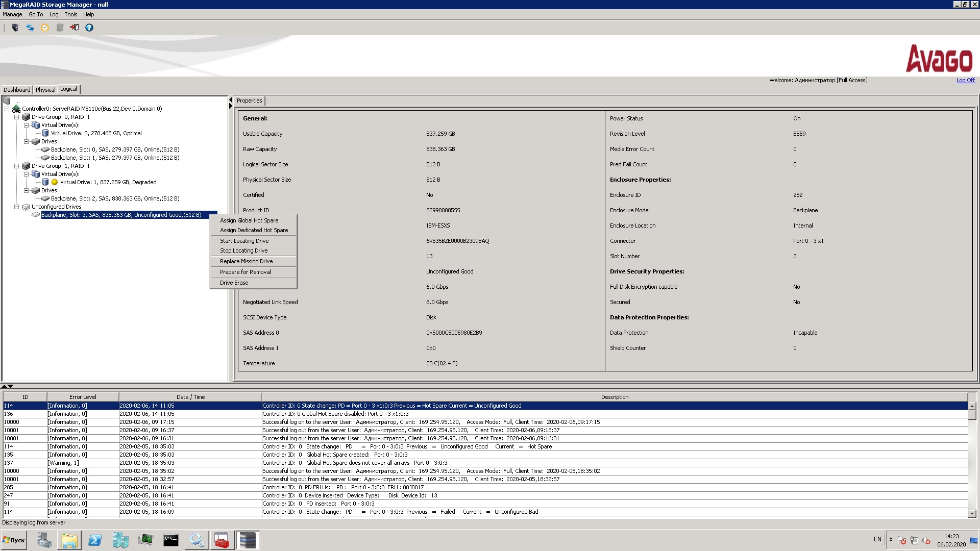This screenshot has width=980, height=551.
Task: Open the Log menu
Action: 54,14
